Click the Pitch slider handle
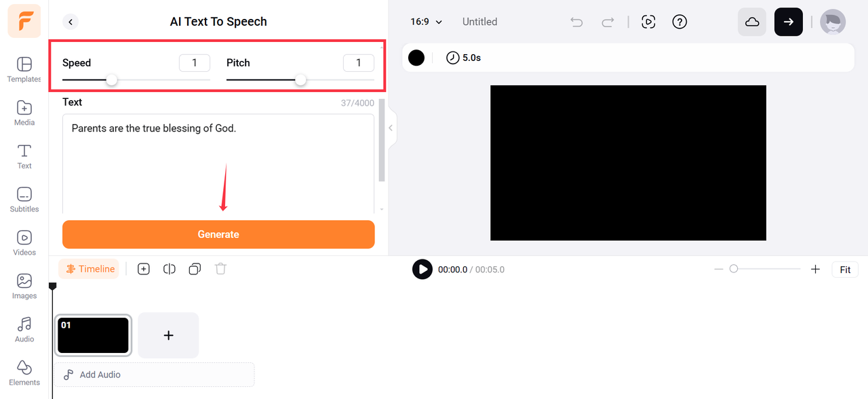 300,80
